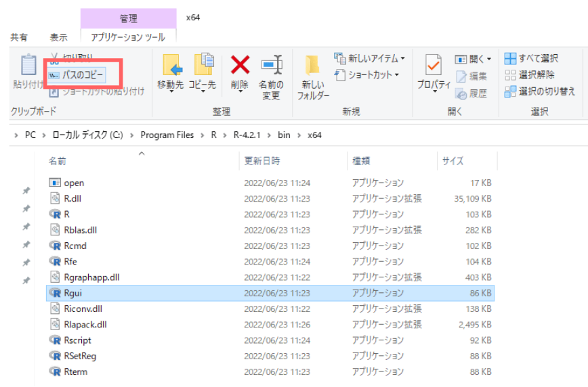This screenshot has width=588, height=387.
Task: Select the Rfe application icon
Action: click(x=55, y=262)
